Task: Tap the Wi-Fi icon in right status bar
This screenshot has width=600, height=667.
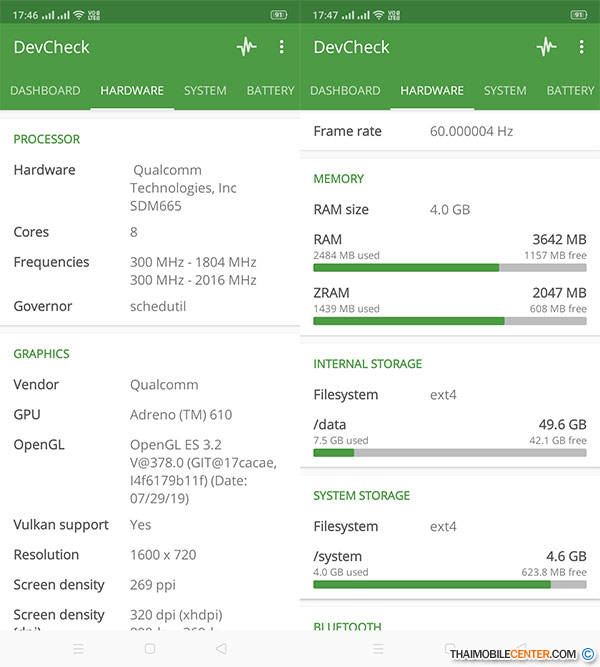Action: [378, 15]
